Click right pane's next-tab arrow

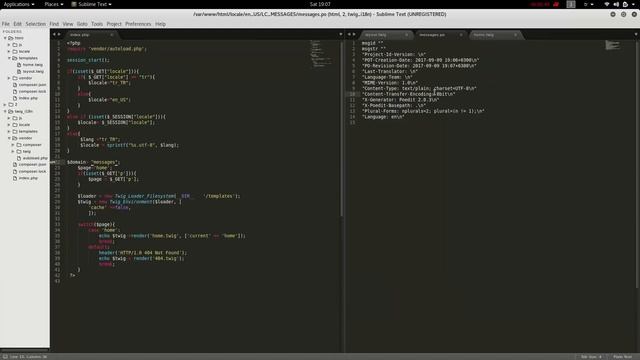pyautogui.click(x=354, y=34)
